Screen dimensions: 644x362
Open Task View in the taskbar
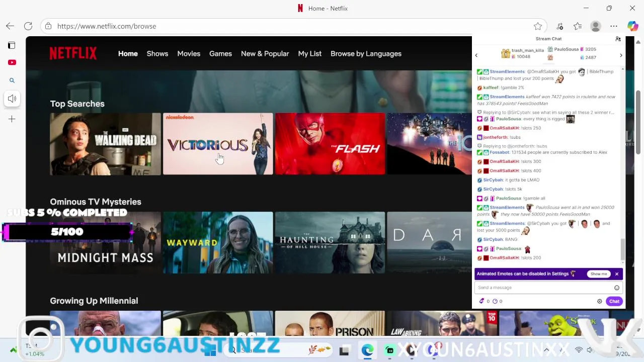(x=344, y=350)
